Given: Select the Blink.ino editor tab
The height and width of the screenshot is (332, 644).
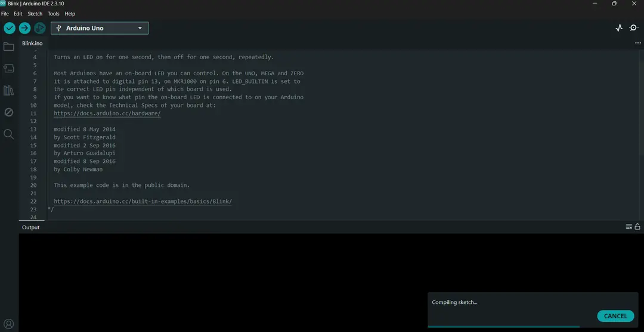Looking at the screenshot, I should click(x=32, y=43).
